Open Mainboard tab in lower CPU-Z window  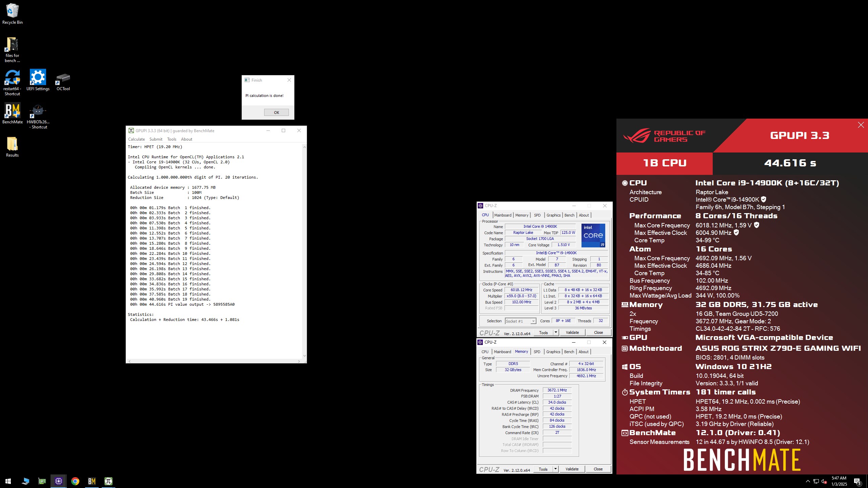[x=502, y=352]
